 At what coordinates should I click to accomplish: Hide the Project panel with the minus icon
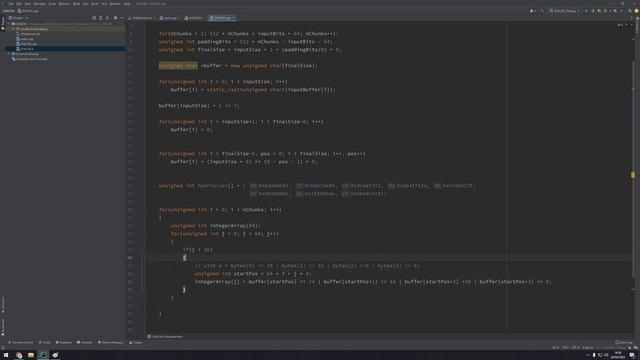coord(122,18)
